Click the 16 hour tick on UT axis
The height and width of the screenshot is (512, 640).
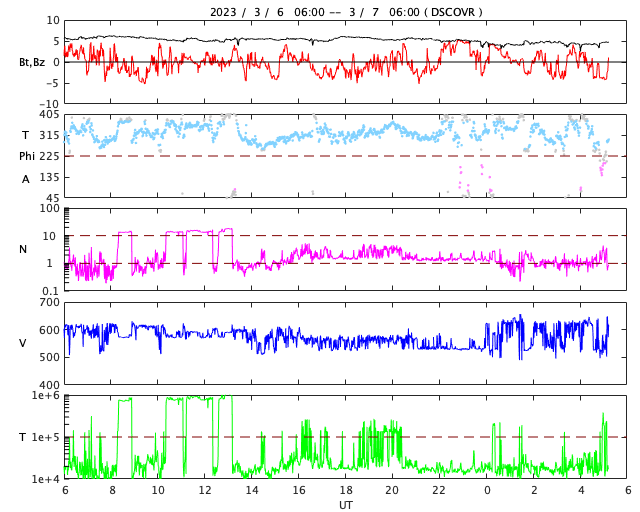(299, 490)
